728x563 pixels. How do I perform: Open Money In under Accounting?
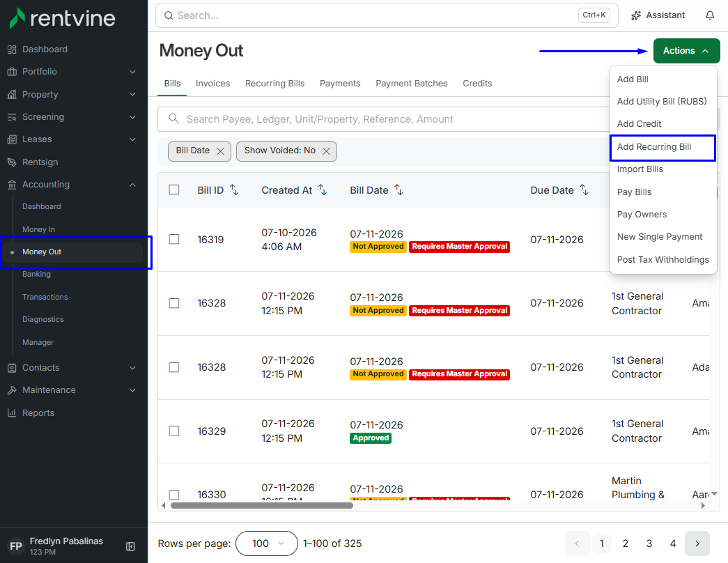38,229
